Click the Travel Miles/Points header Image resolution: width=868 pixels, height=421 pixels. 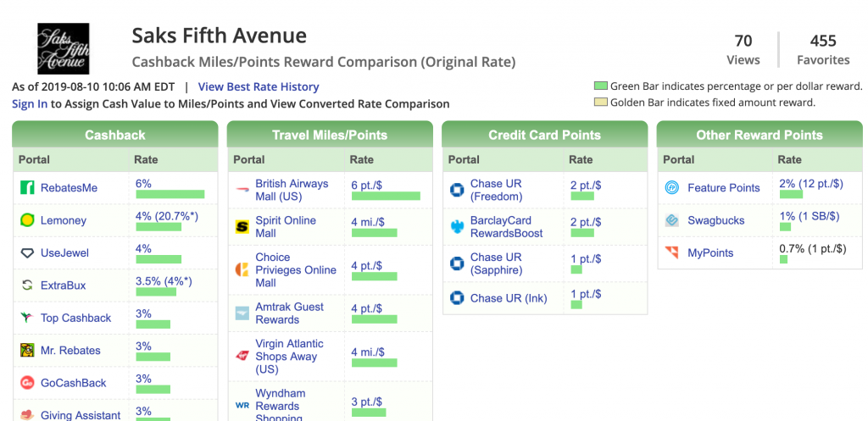[330, 135]
